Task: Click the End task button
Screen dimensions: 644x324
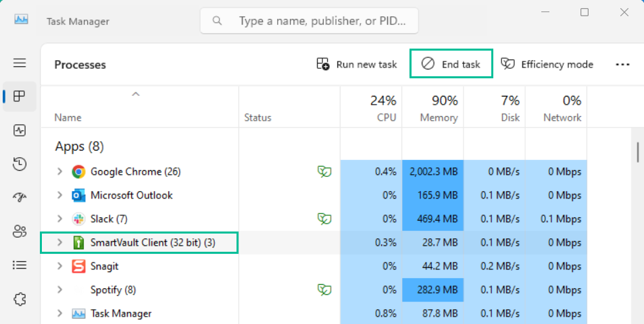Action: (x=451, y=64)
